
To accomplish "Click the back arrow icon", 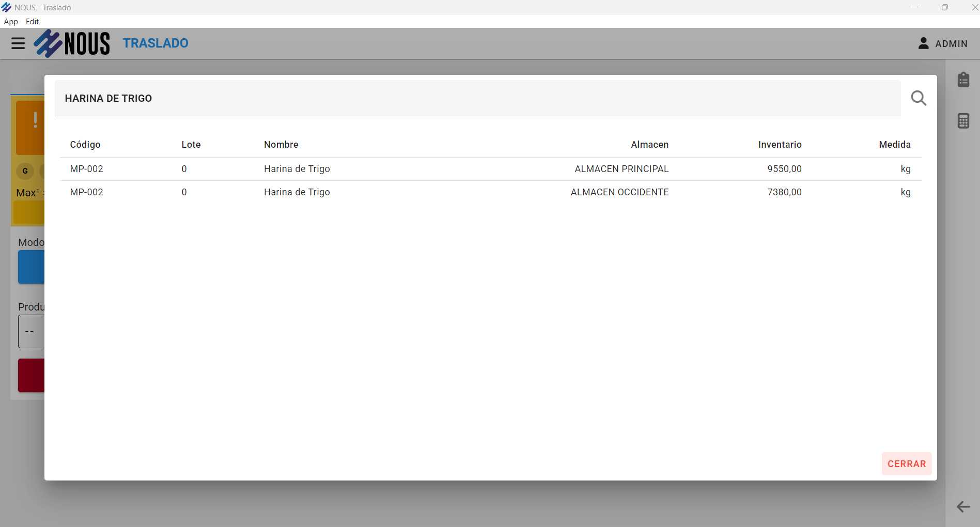I will [x=963, y=507].
